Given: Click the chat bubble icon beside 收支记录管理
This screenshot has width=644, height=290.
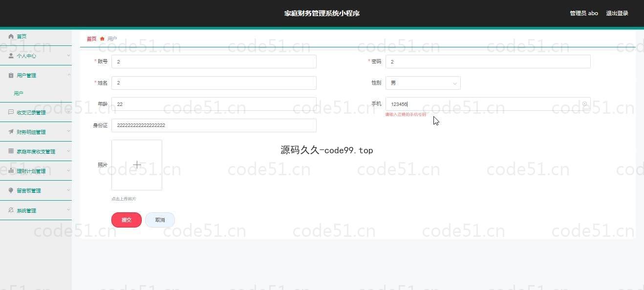Looking at the screenshot, I should click(11, 112).
